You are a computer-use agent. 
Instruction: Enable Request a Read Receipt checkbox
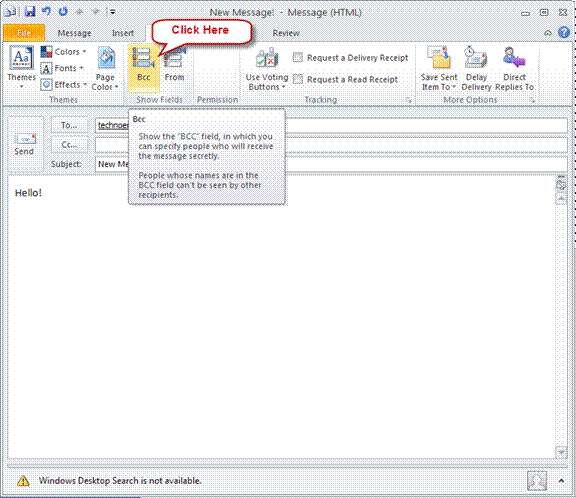tap(298, 79)
